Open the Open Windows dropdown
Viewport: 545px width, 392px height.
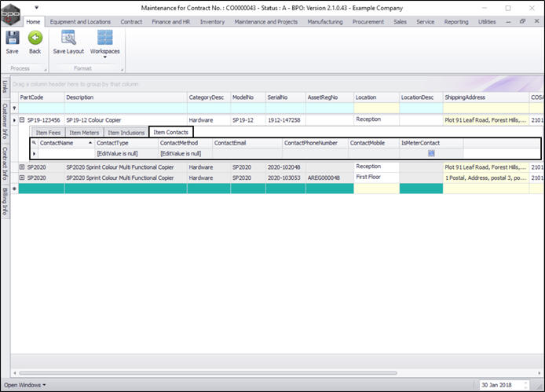[24, 385]
